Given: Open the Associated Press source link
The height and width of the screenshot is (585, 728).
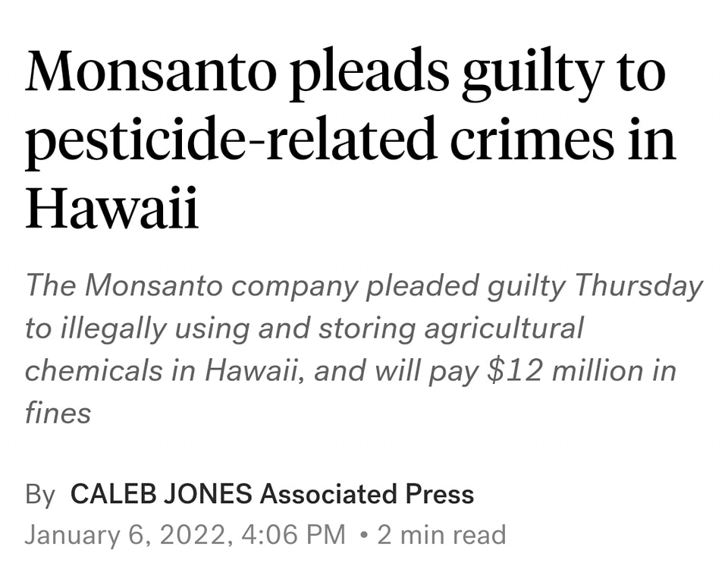Looking at the screenshot, I should tap(367, 494).
